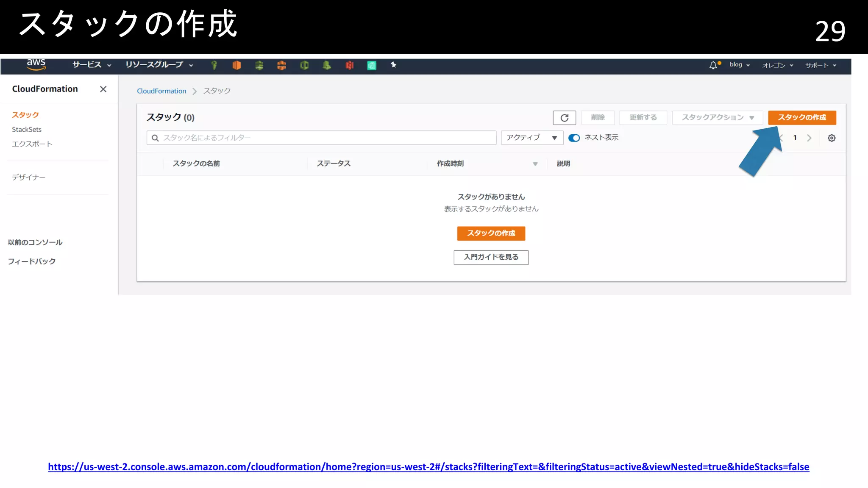Click the AWS logo home icon

click(x=36, y=64)
